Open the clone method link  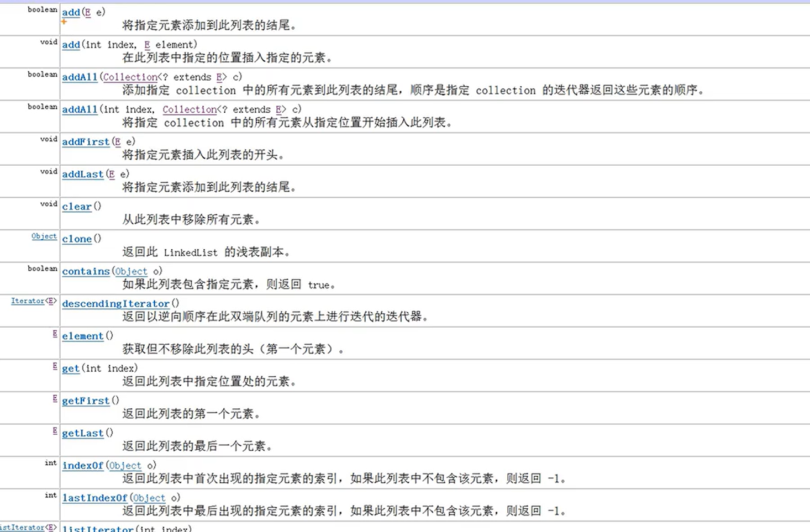[77, 239]
